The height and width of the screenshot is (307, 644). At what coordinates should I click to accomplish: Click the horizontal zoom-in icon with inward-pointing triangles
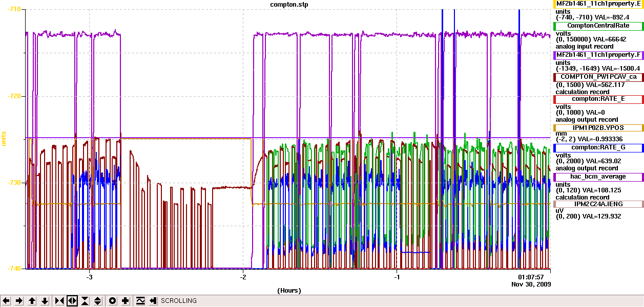(59, 301)
